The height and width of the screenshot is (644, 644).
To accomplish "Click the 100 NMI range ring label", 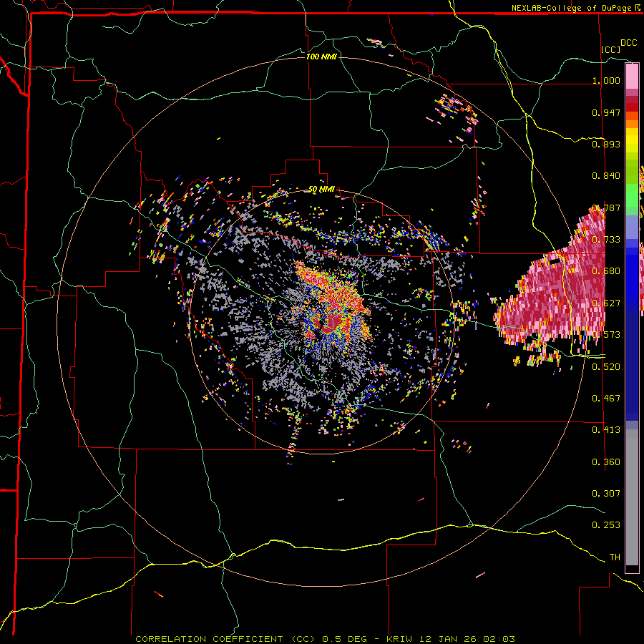I will tap(321, 57).
